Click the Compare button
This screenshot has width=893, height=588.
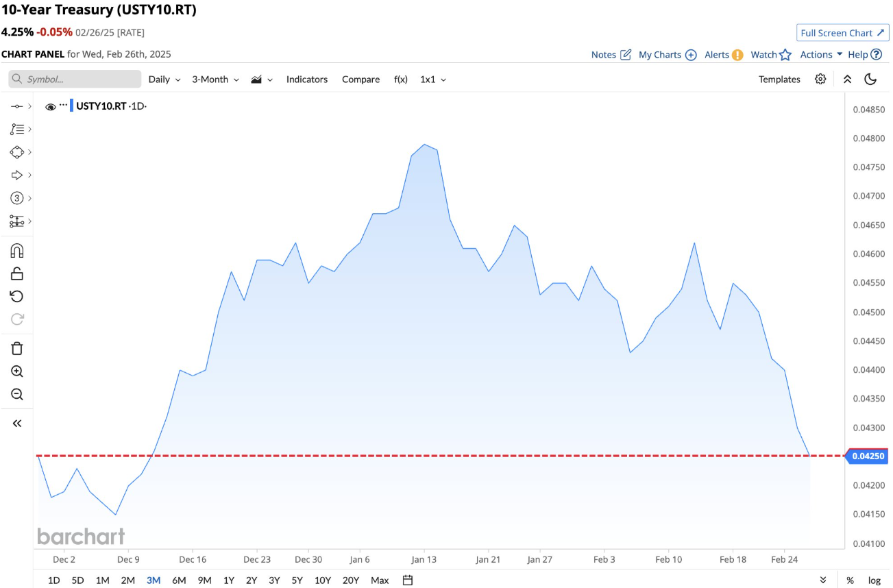click(x=360, y=79)
